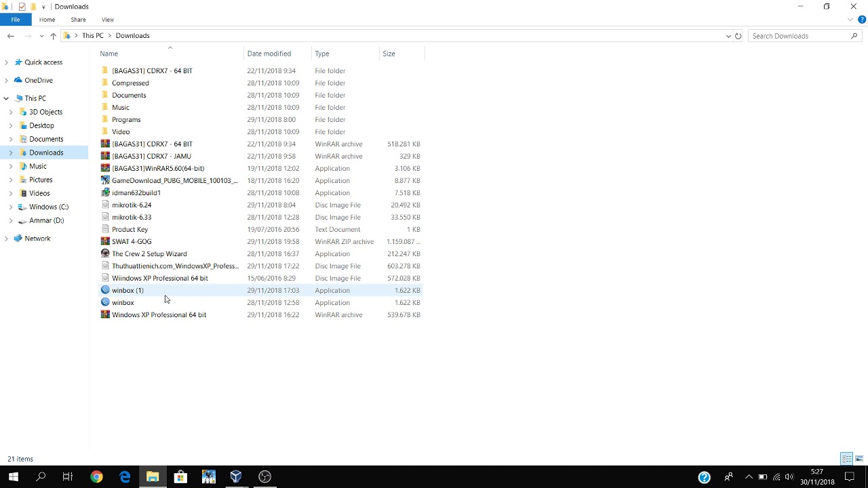Select the Windows (C:) drive

coord(49,207)
